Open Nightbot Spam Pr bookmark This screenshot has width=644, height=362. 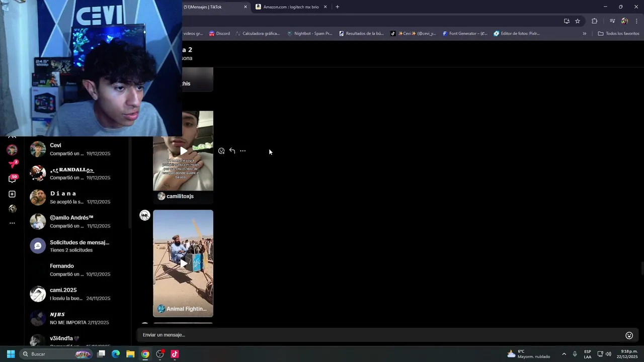point(309,34)
